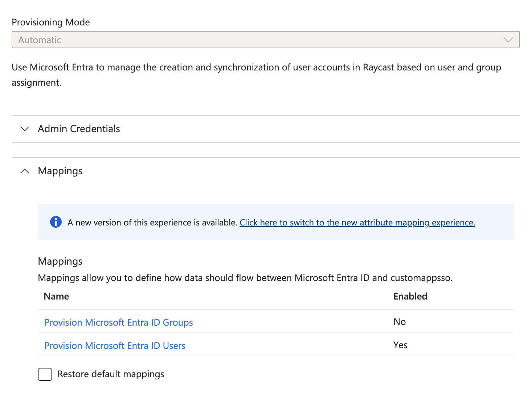The width and height of the screenshot is (532, 395).
Task: Collapse the Mappings section chevron
Action: [25, 171]
